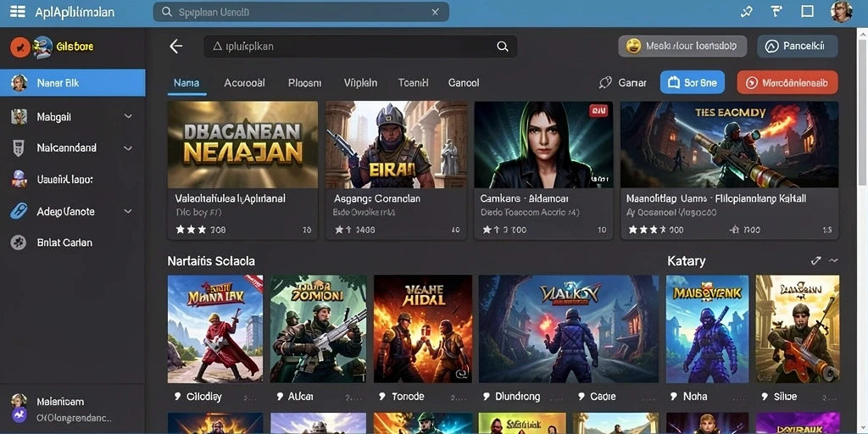Go back with the left arrow

coord(176,47)
